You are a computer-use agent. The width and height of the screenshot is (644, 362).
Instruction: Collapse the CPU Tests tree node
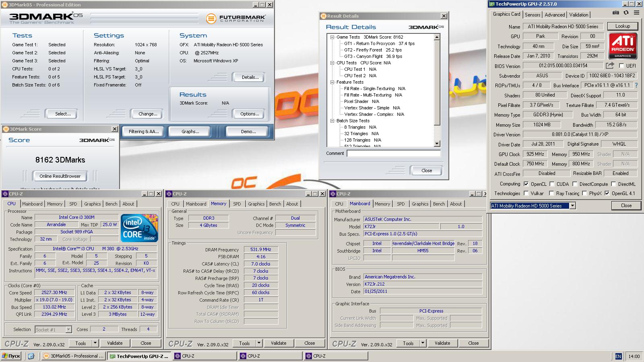click(332, 63)
